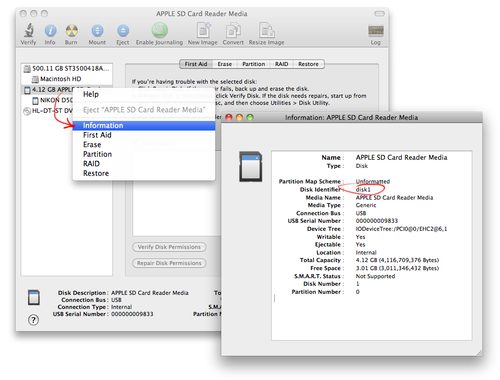The height and width of the screenshot is (380, 500).
Task: Minimize the Information window with yellow button
Action: click(239, 117)
